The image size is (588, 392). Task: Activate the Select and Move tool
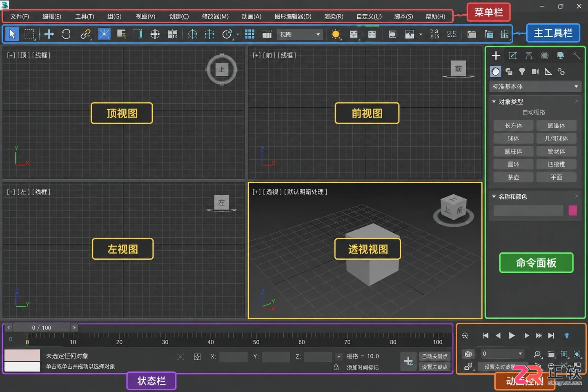49,34
